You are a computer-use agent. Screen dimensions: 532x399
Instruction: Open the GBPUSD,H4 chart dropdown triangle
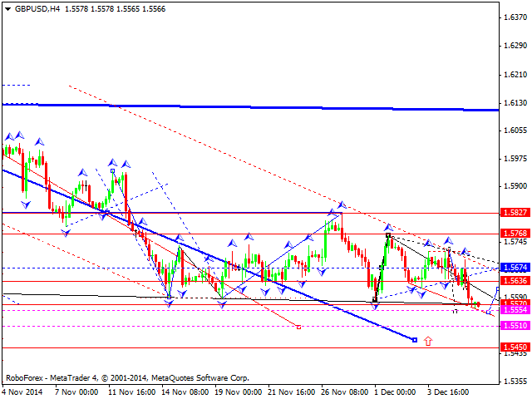click(6, 7)
